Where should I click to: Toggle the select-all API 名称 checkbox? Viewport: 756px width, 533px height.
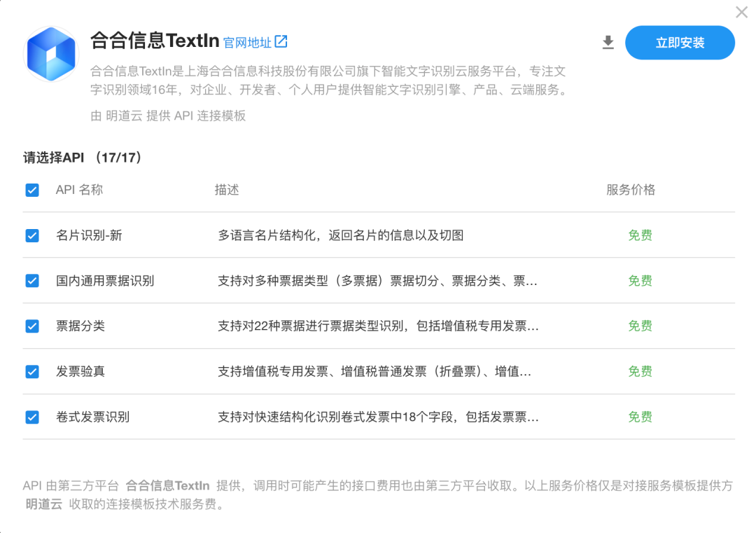tap(32, 190)
